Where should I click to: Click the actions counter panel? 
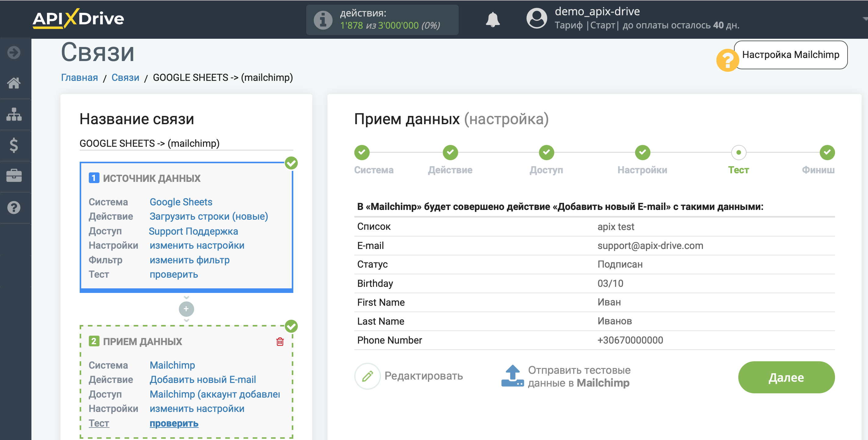pyautogui.click(x=382, y=20)
